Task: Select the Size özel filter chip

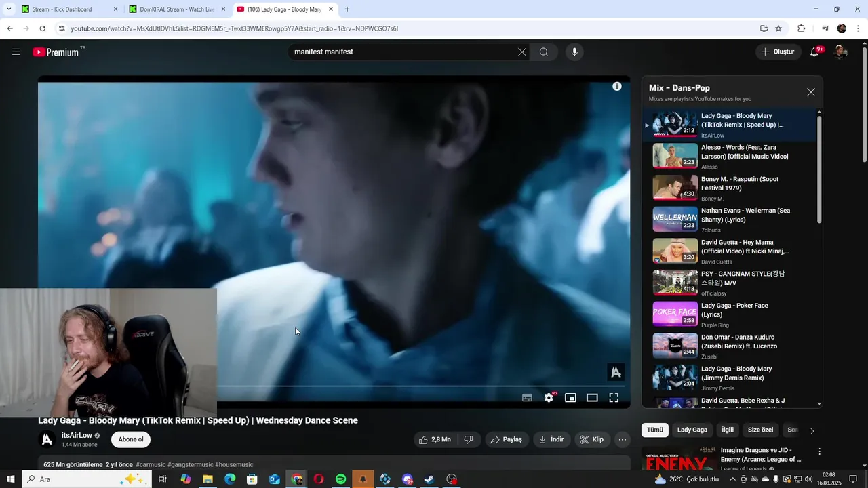Action: click(x=760, y=430)
